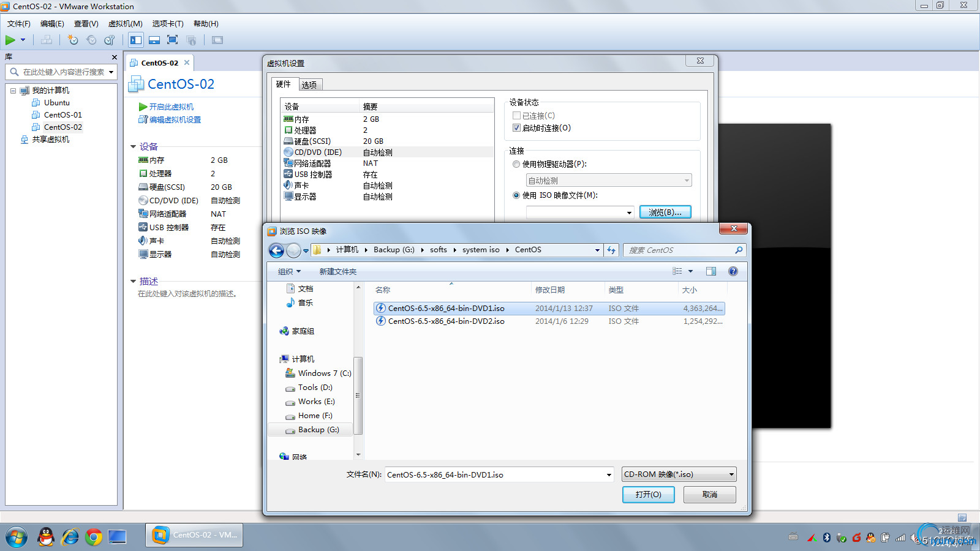
Task: Collapse the 设备 section
Action: click(x=133, y=147)
